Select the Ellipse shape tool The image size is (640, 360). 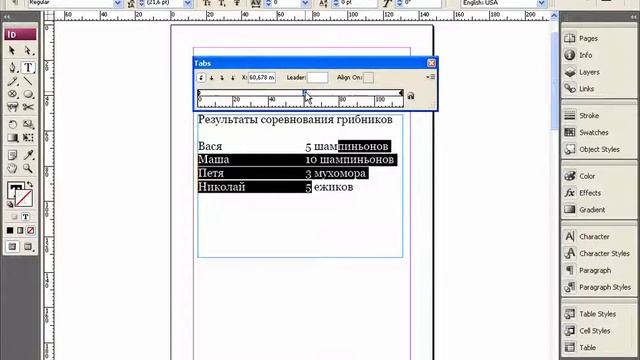[x=28, y=94]
